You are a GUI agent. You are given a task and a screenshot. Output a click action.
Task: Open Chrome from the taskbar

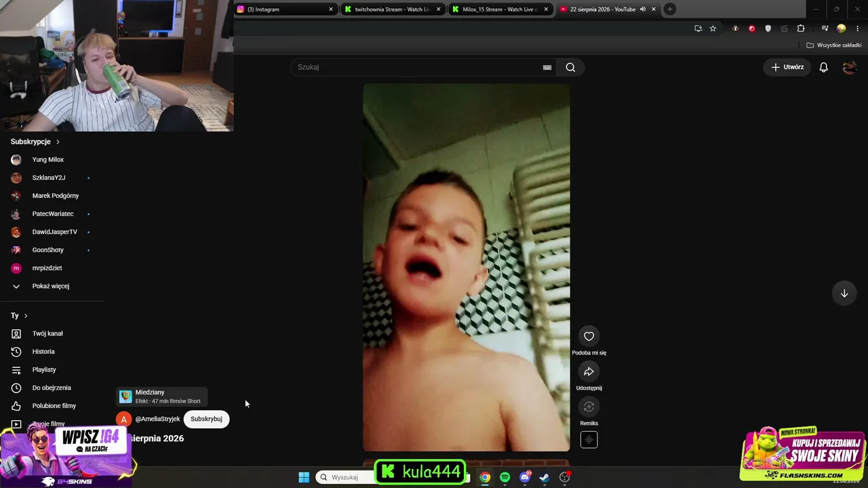click(485, 477)
